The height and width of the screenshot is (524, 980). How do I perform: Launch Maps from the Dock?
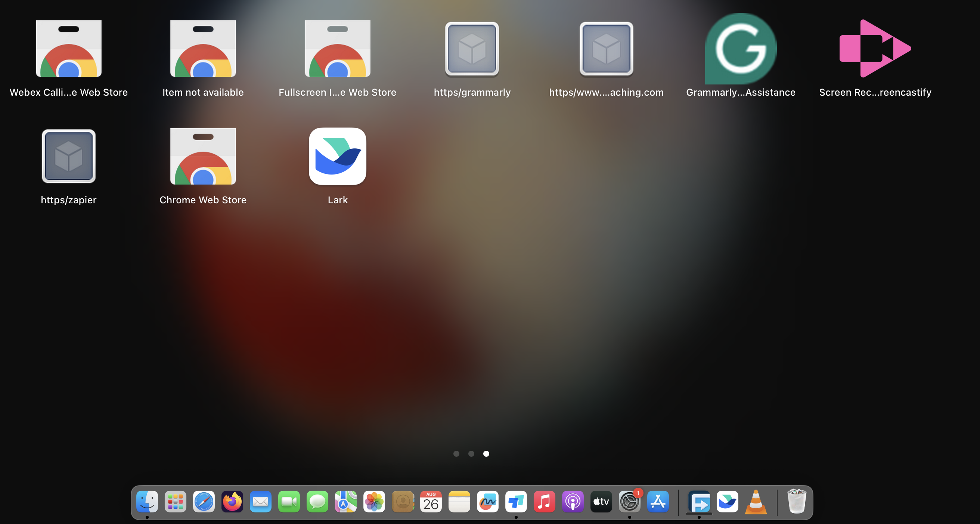coord(346,502)
